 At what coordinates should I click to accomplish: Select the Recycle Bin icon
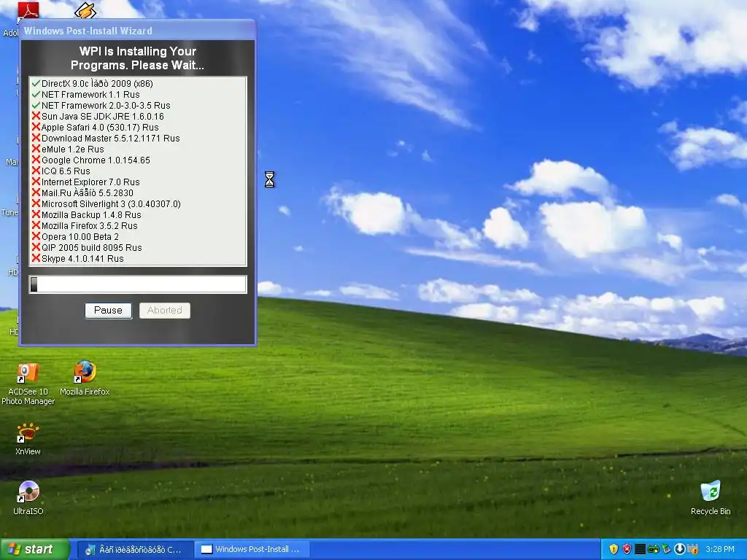coord(711,498)
